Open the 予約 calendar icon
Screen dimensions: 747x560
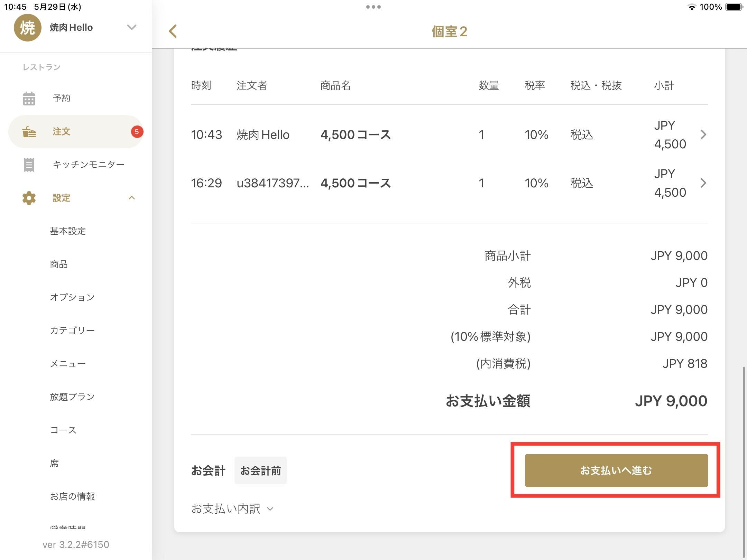[29, 99]
